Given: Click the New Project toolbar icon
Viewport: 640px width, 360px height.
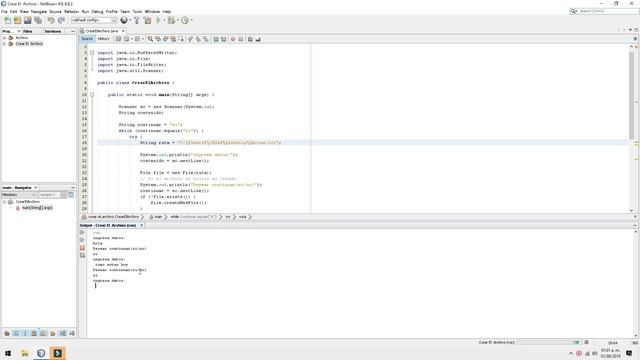Looking at the screenshot, I should 17,20.
